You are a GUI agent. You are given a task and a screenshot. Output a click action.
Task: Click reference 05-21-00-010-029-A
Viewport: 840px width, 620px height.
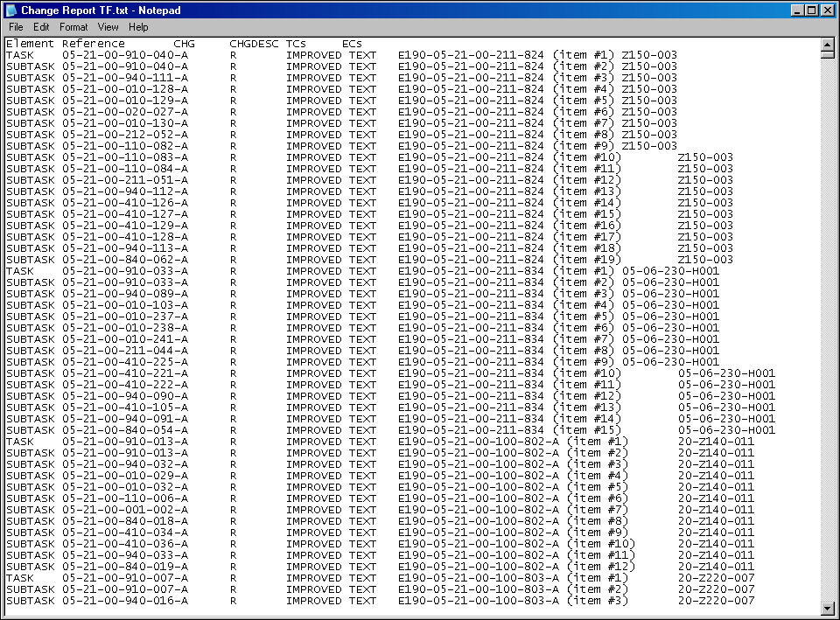[x=125, y=476]
